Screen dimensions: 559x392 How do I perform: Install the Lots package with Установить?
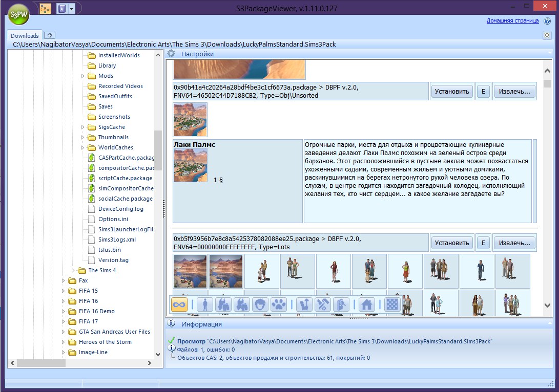pyautogui.click(x=452, y=243)
